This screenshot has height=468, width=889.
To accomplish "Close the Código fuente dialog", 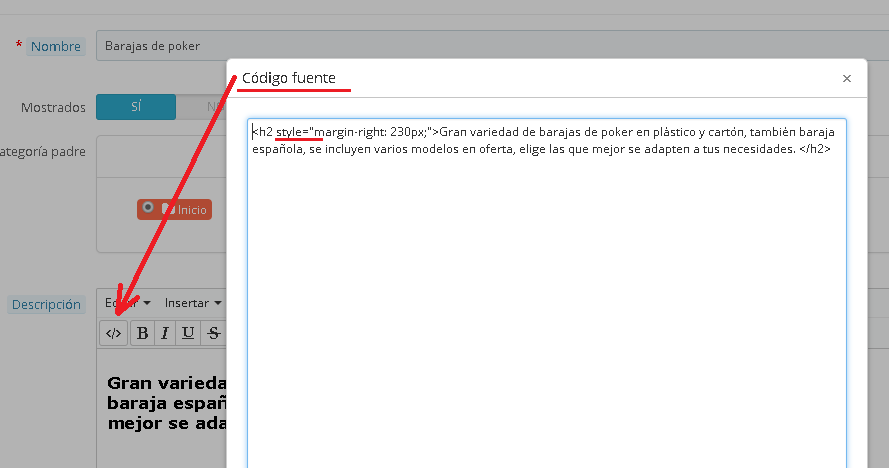I will 846,78.
